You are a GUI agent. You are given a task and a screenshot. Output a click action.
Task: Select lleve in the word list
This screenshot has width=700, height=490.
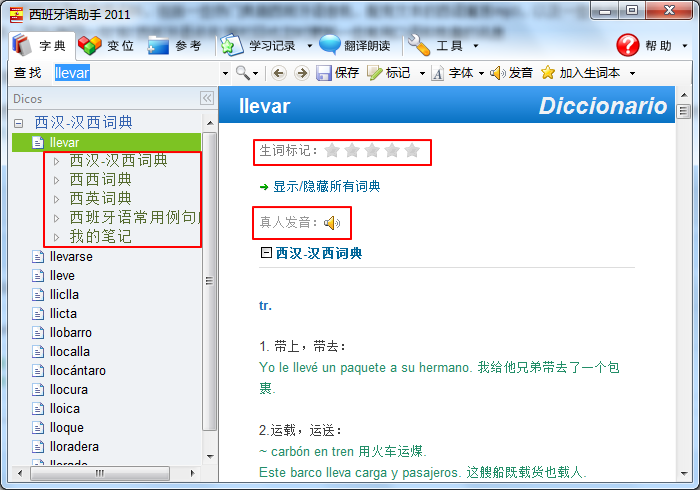click(62, 276)
